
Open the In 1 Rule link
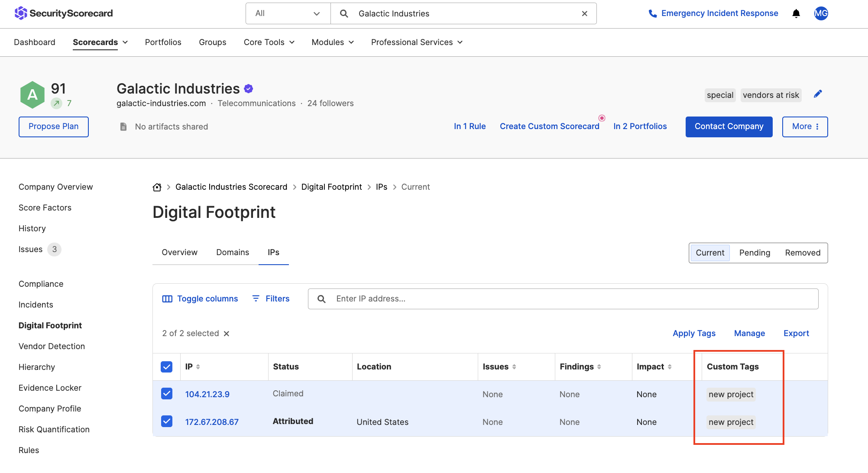tap(470, 126)
